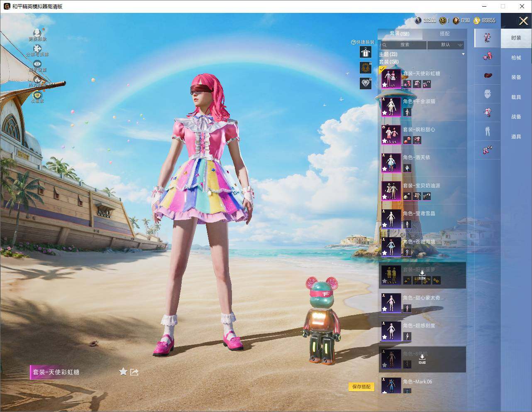Select the 套装-宝贝奶油派 outfit thumbnail
The height and width of the screenshot is (412, 532).
pyautogui.click(x=391, y=191)
